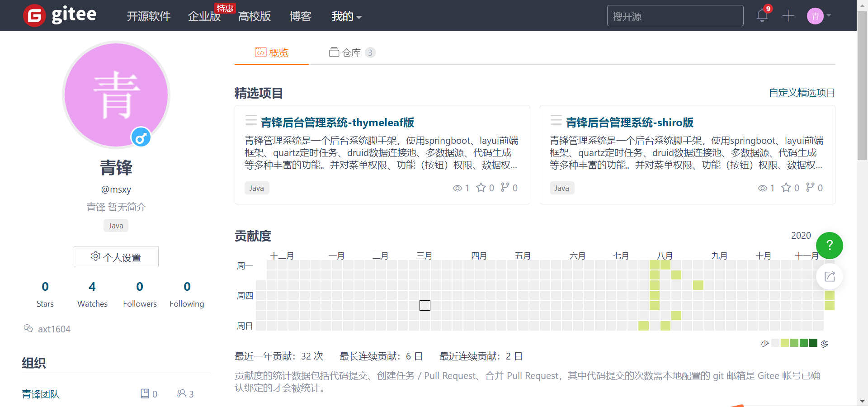Focus the 搜开源 search box

pyautogui.click(x=675, y=16)
